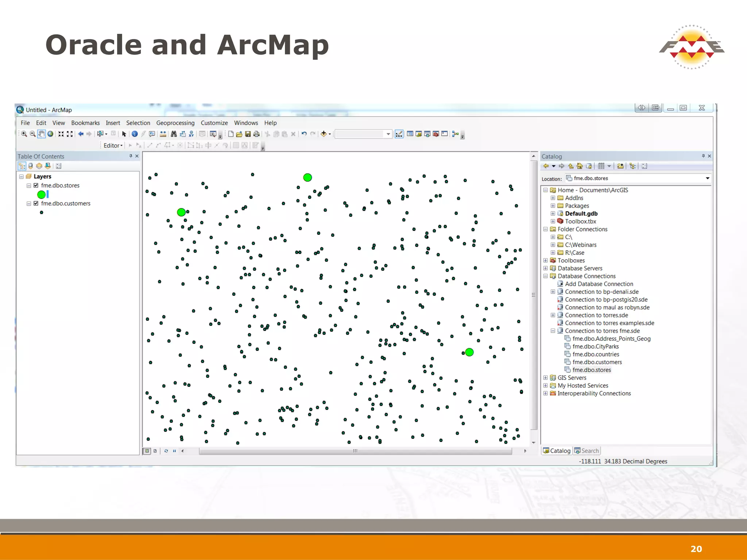Click the Open document folder icon

[x=239, y=134]
